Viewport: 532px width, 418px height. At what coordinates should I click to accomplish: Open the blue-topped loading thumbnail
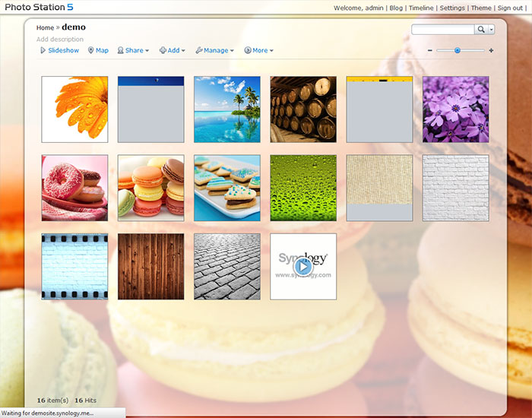click(151, 109)
